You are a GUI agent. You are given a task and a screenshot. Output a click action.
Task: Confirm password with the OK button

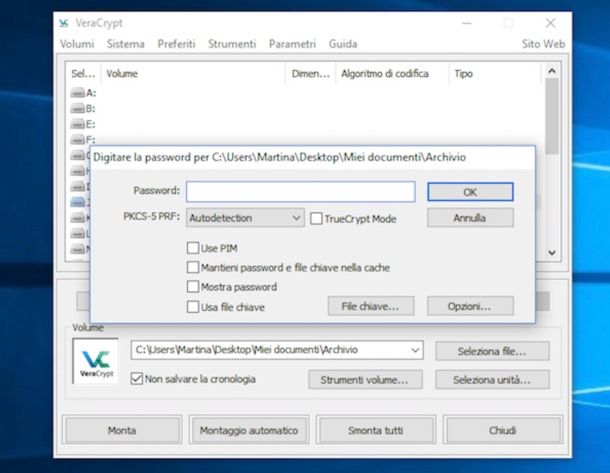pyautogui.click(x=470, y=192)
